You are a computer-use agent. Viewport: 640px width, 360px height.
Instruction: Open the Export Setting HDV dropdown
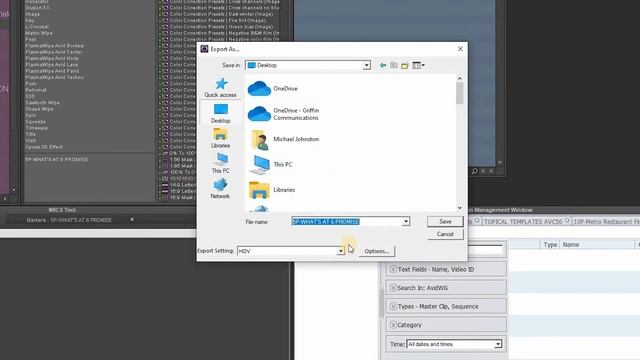(340, 251)
